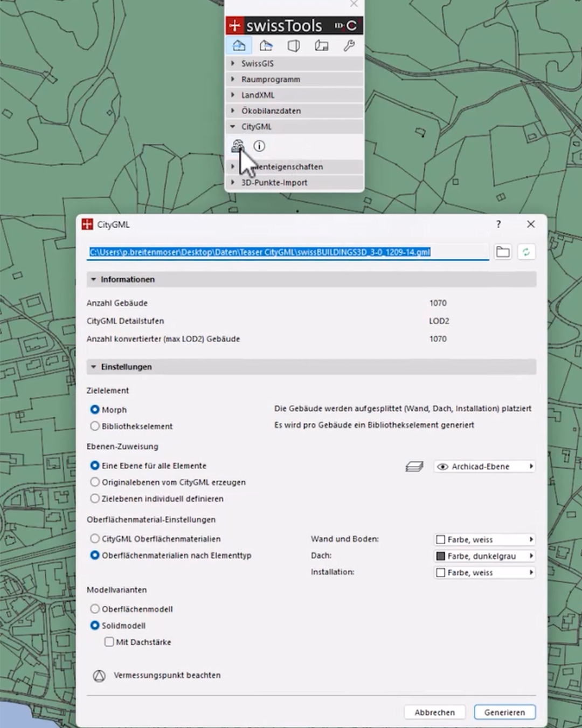
Task: Open the swissTools wrench settings tab
Action: (349, 46)
